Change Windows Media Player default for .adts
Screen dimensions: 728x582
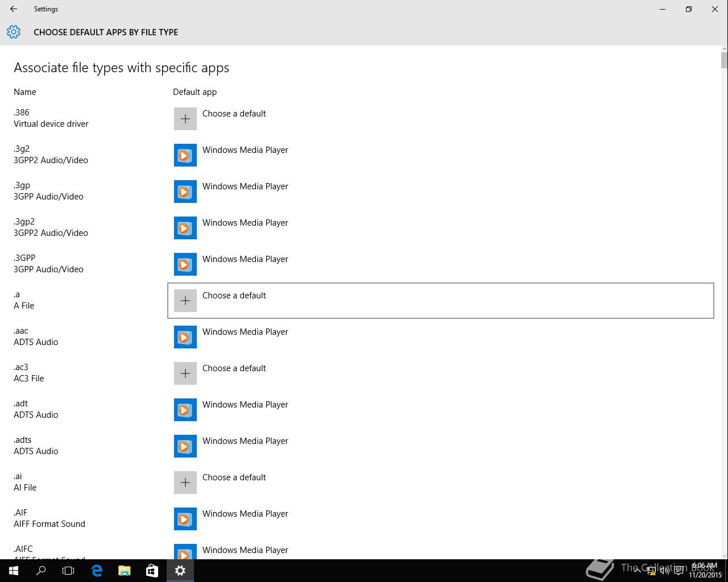[x=441, y=446]
